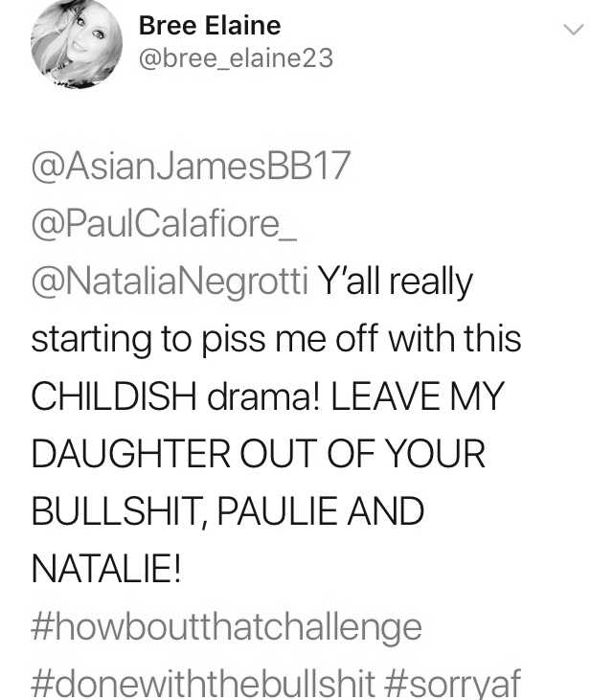
Task: Open the #howboutthatchallenge hashtag
Action: point(226,627)
